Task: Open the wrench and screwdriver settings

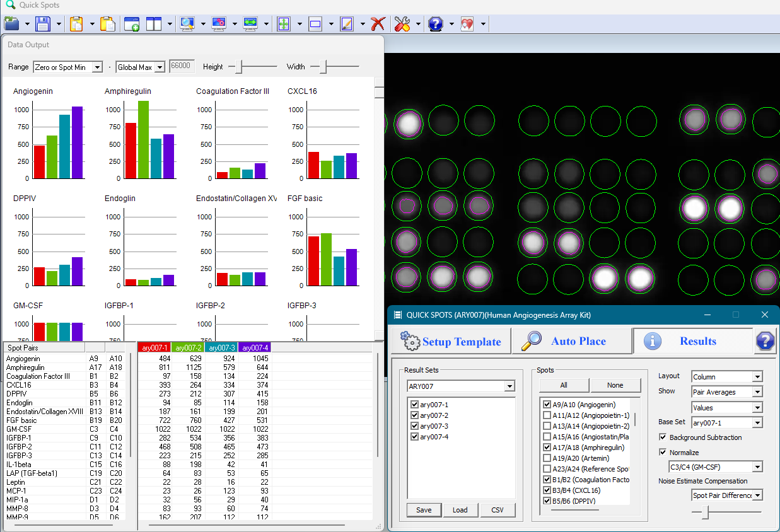Action: (x=402, y=24)
